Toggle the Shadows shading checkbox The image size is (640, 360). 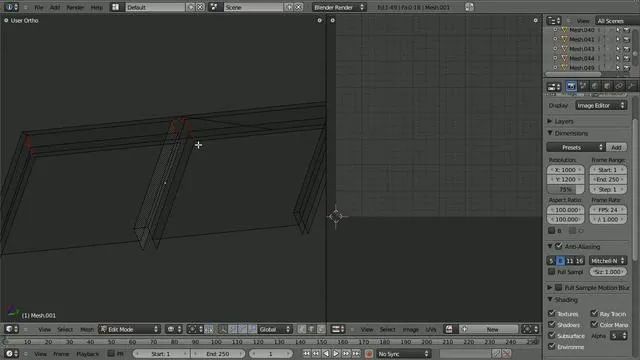click(551, 324)
